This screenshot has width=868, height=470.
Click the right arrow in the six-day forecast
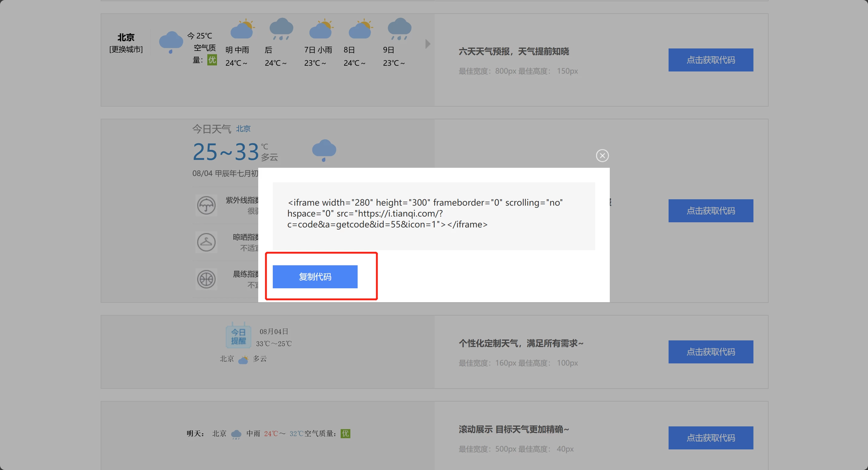428,44
